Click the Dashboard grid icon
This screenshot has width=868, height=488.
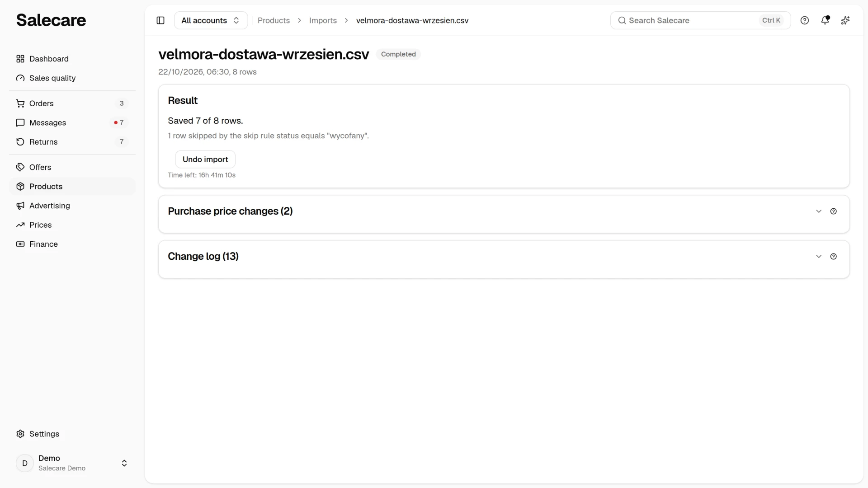tap(20, 59)
